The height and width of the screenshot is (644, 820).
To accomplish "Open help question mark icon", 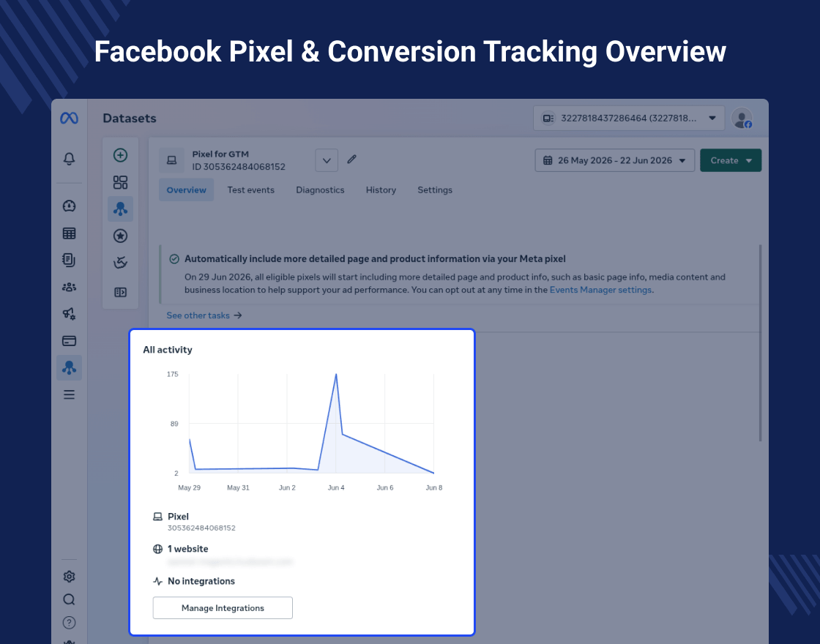I will 69,623.
